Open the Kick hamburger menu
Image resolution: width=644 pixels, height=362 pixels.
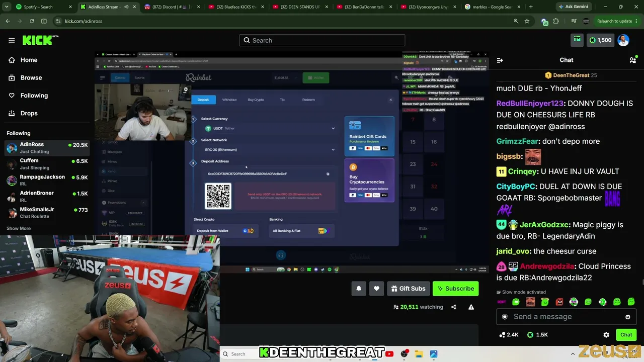12,40
